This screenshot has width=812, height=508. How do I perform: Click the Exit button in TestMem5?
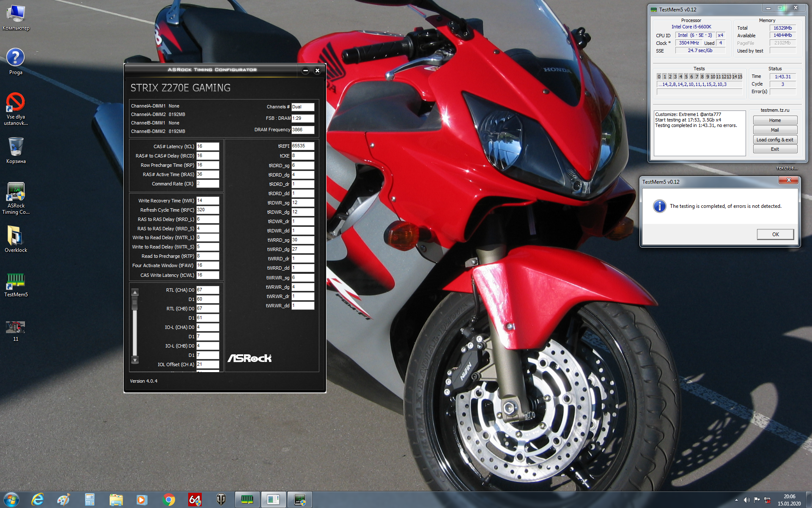[775, 149]
